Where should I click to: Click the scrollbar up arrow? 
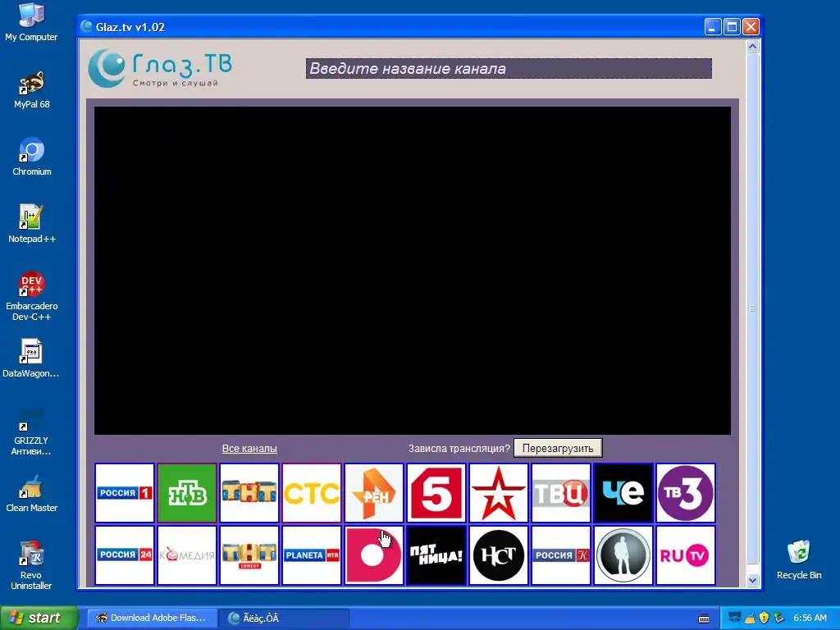(752, 47)
